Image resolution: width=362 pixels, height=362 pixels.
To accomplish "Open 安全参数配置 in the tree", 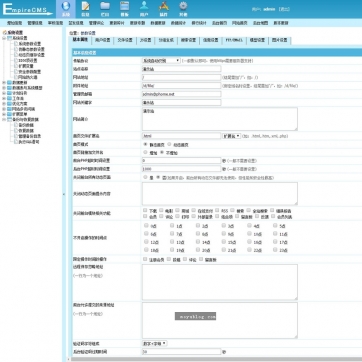I will click(x=30, y=72).
